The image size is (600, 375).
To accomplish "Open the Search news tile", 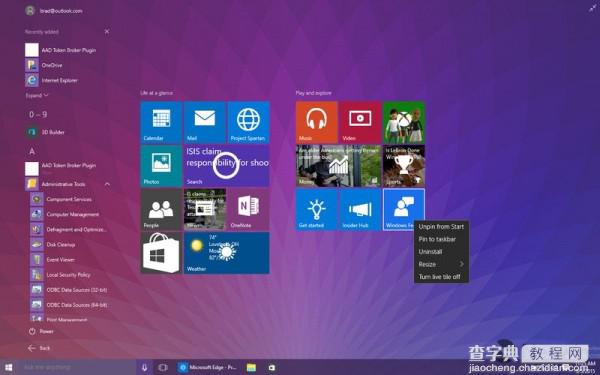I will pos(227,166).
